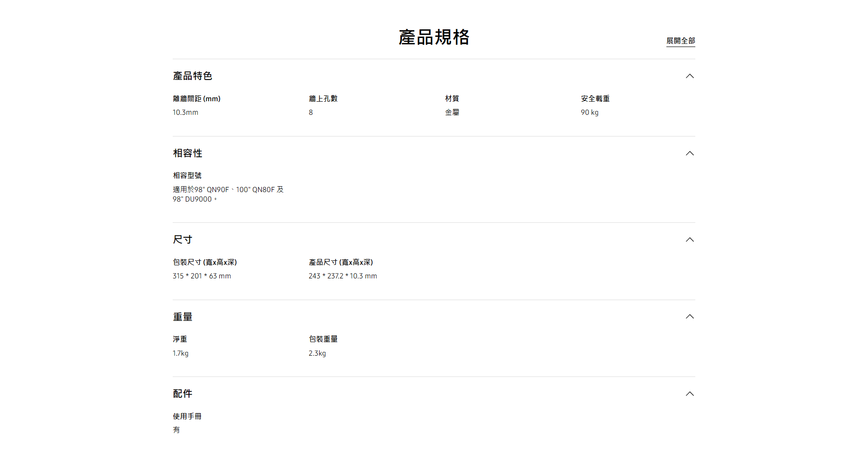868x461 pixels.
Task: Click the 243 * 237.2 * 10.3 mm product size
Action: 343,276
